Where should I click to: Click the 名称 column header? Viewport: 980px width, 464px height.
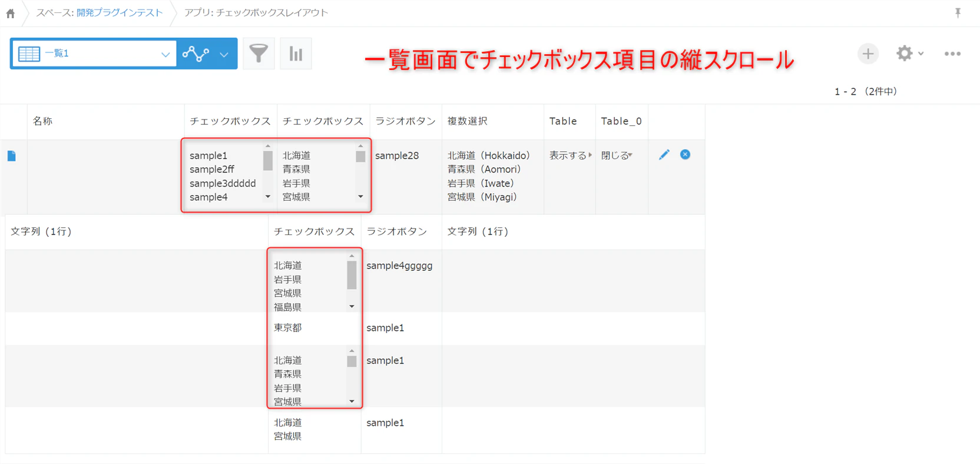42,121
